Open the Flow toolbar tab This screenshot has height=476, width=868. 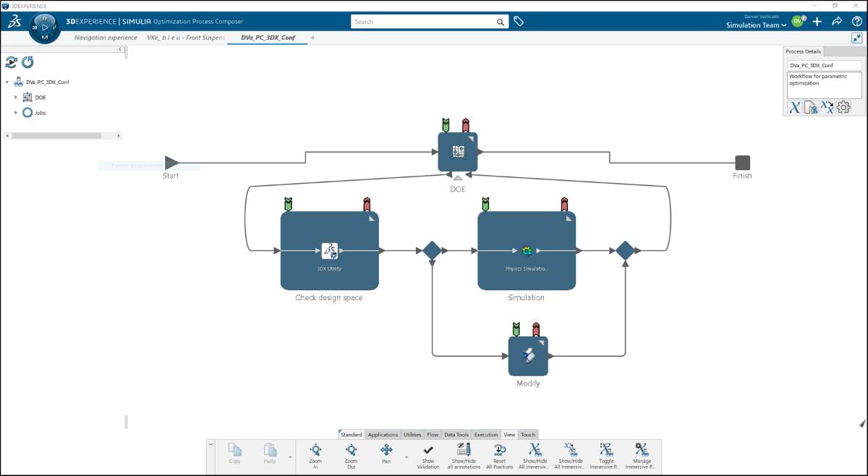433,435
